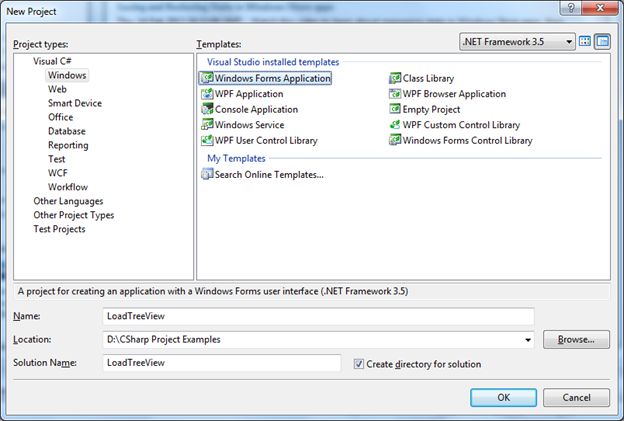Select Other Languages node

click(68, 201)
